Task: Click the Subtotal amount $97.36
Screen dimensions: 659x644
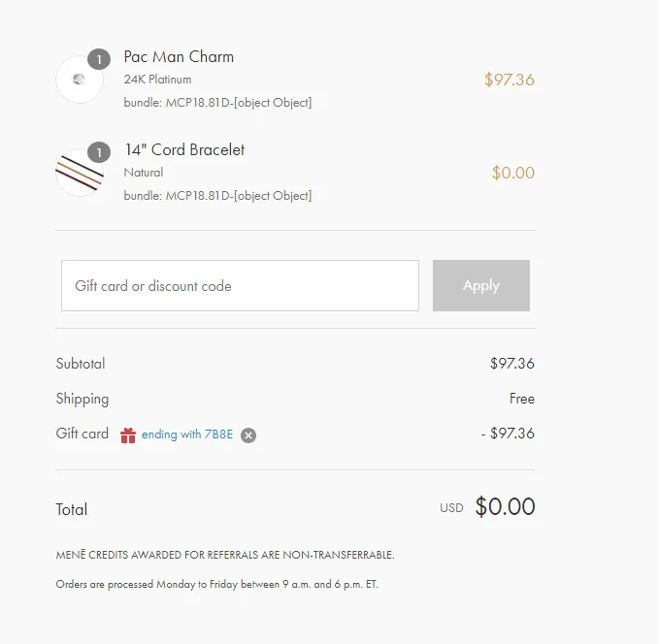Action: coord(512,364)
